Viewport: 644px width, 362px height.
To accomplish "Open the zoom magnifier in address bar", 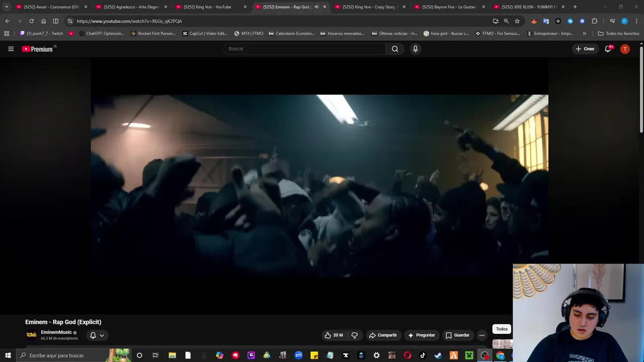I will coord(506,21).
